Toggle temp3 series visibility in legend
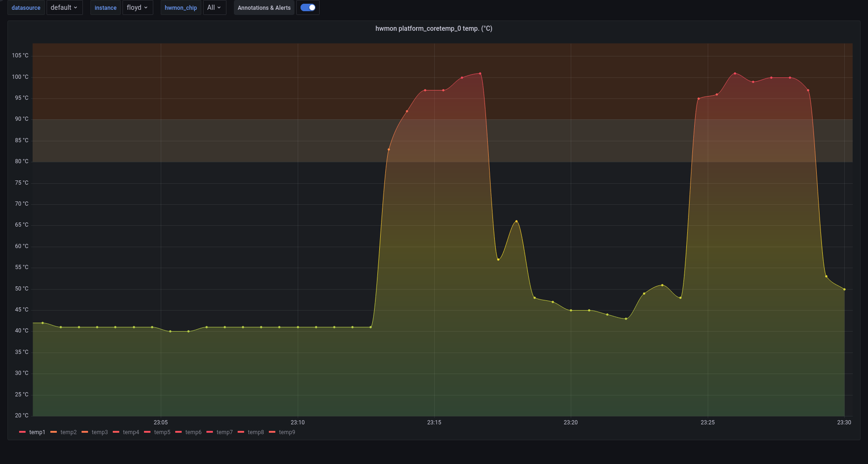The width and height of the screenshot is (868, 464). pyautogui.click(x=100, y=432)
